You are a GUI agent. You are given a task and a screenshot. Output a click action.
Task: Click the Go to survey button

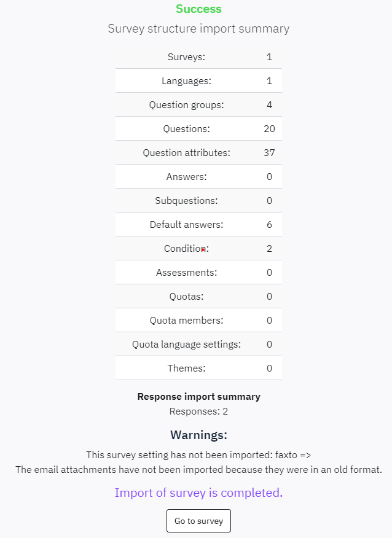tap(198, 521)
